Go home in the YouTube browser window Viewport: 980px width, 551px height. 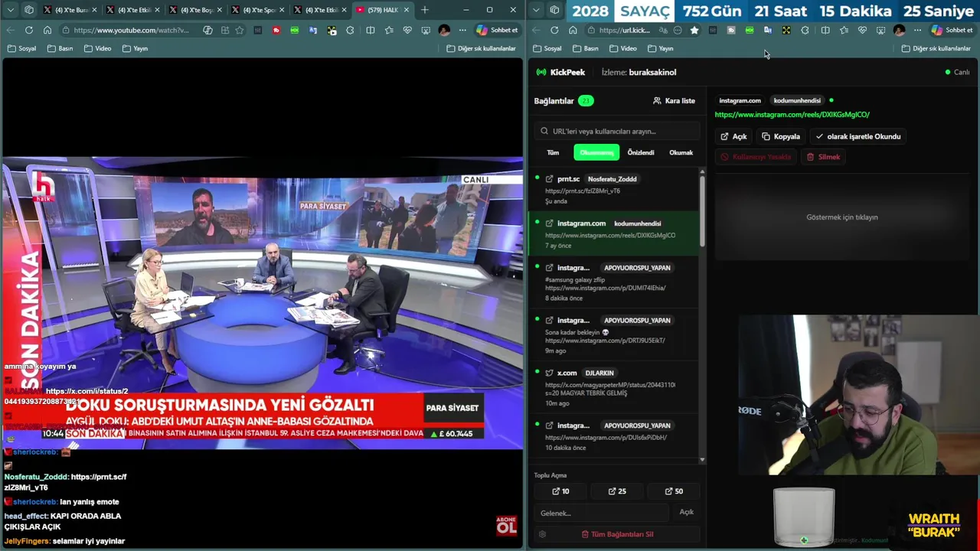click(47, 30)
